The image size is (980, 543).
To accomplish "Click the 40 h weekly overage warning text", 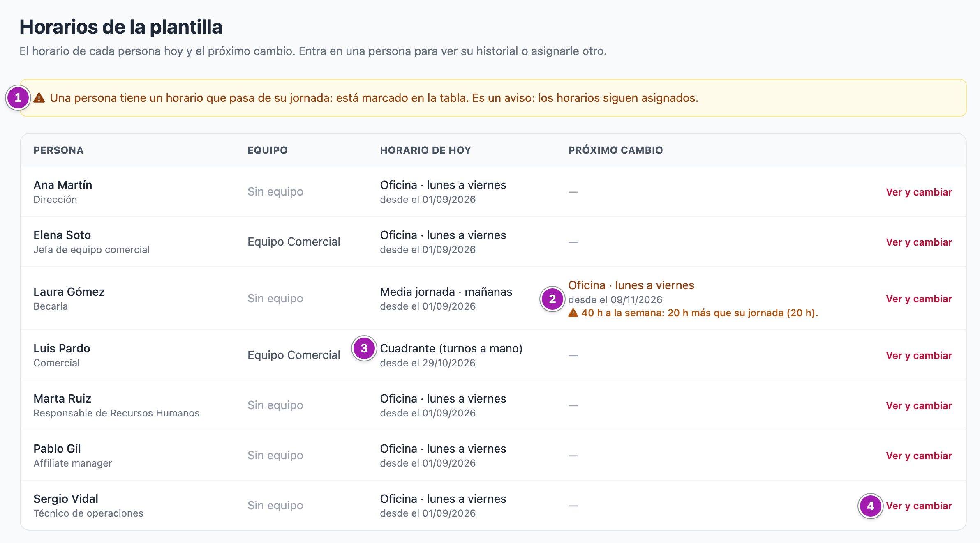I will point(700,313).
